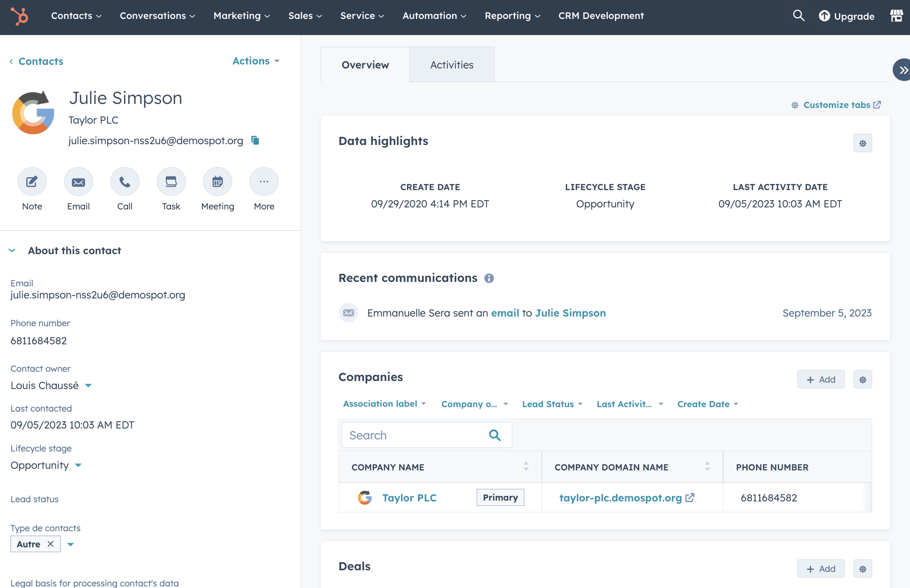Open the More actions icon

[264, 181]
